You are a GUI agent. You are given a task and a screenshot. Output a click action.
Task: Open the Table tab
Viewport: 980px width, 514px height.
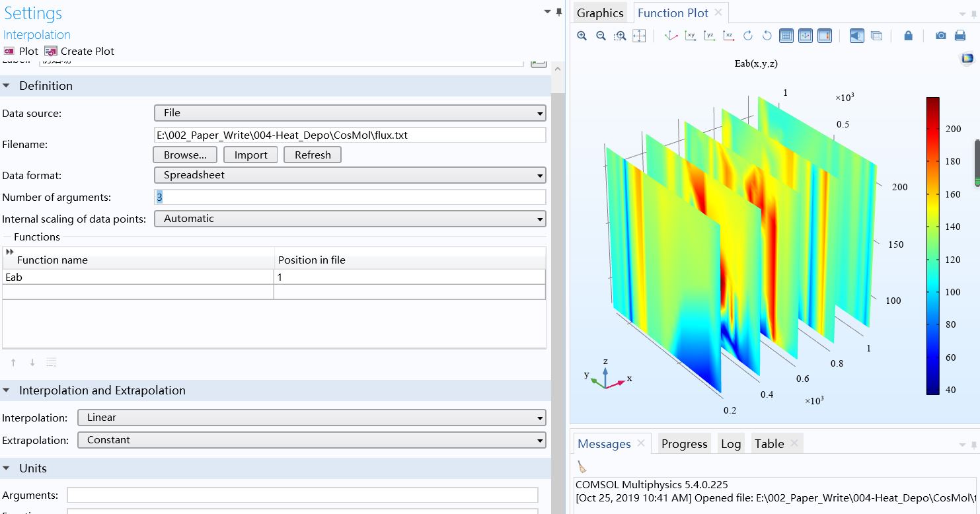(769, 444)
